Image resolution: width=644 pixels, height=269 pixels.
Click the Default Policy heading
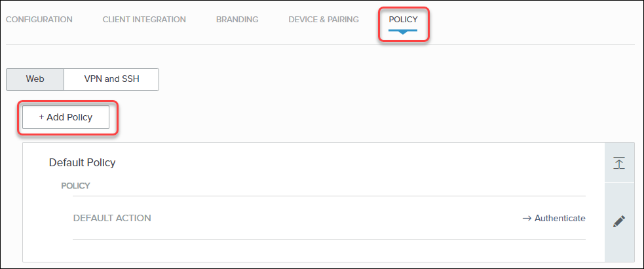tap(82, 162)
